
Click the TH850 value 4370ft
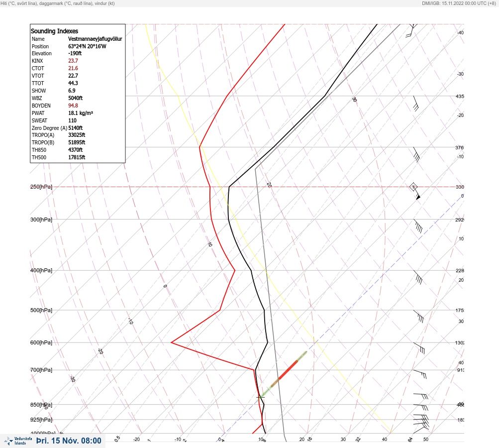(76, 150)
